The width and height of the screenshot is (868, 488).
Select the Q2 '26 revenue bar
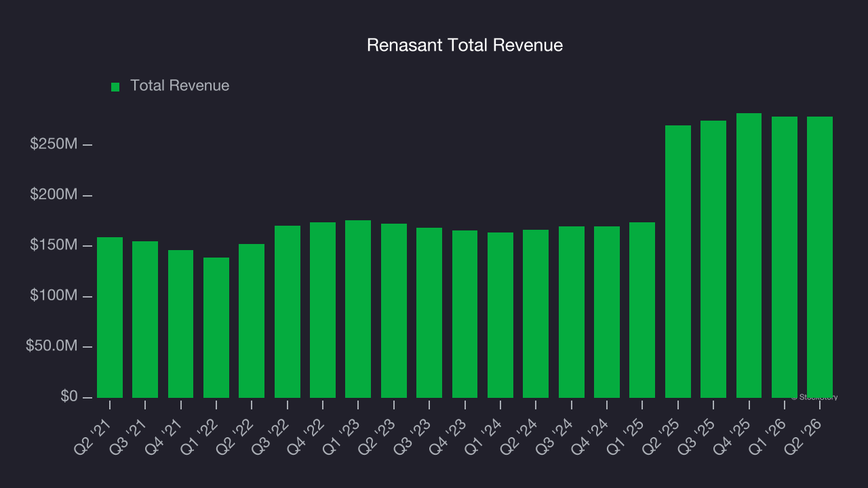point(820,257)
